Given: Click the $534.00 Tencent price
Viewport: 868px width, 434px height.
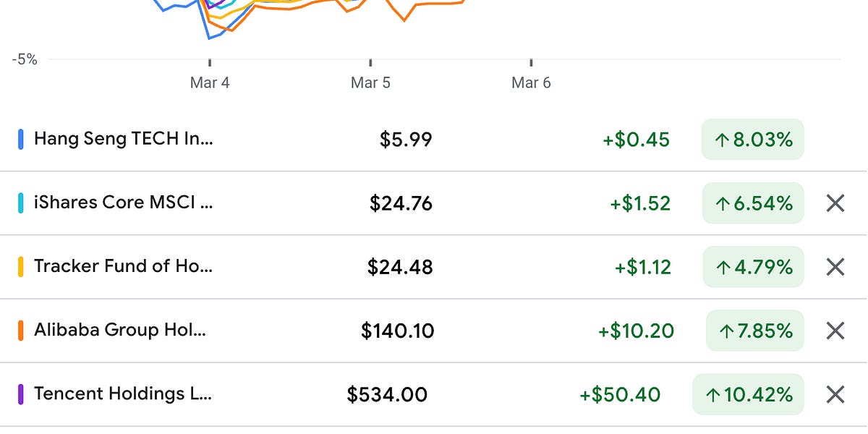Looking at the screenshot, I should [387, 394].
